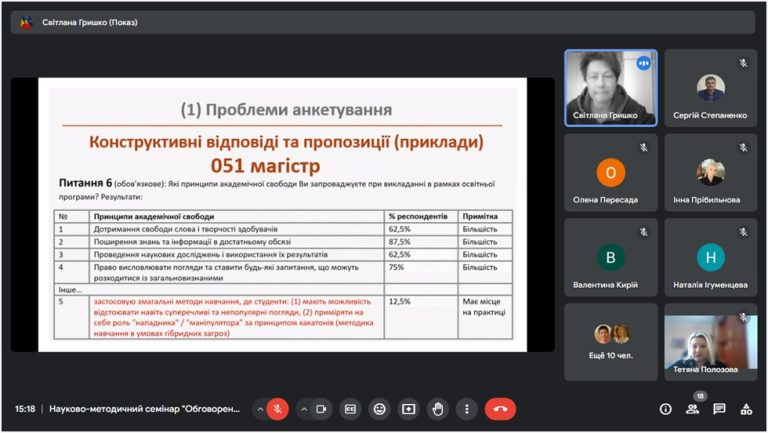
Task: Click Сергій Степаненко profile photo avatar
Action: click(x=710, y=88)
